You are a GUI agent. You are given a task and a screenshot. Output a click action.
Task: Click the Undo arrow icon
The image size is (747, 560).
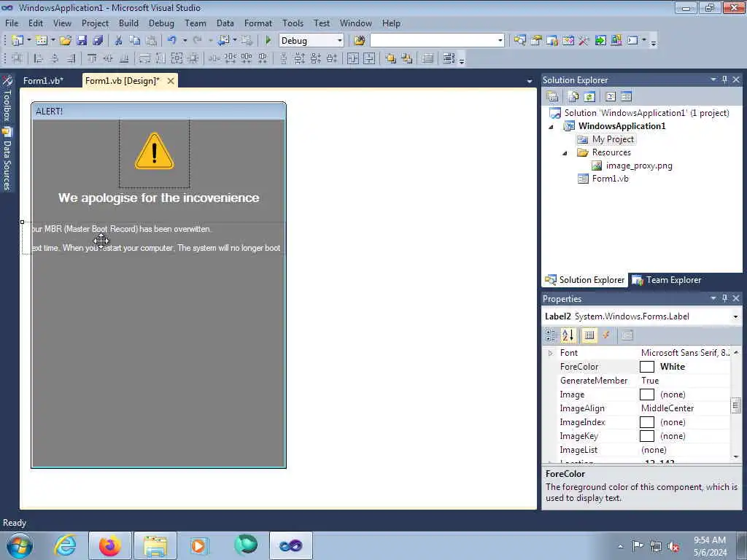click(172, 41)
